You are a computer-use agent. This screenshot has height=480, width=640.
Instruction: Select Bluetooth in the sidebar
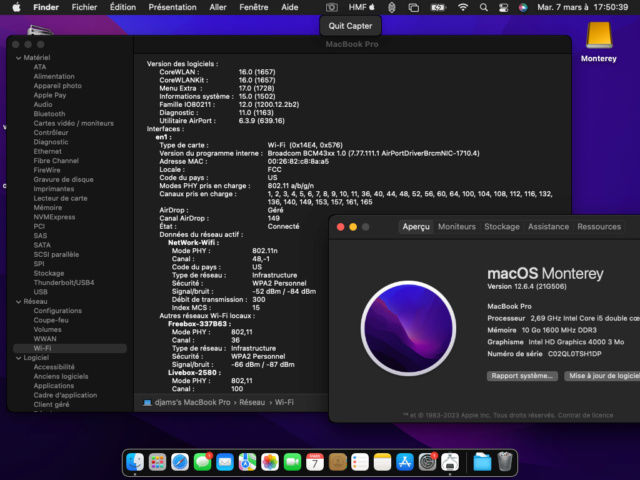(49, 114)
